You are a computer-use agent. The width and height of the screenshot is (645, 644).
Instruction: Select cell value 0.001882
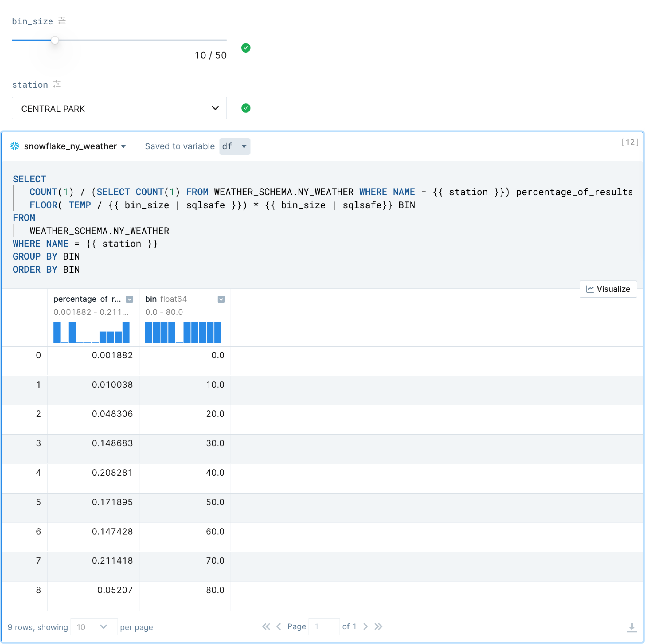click(x=112, y=355)
